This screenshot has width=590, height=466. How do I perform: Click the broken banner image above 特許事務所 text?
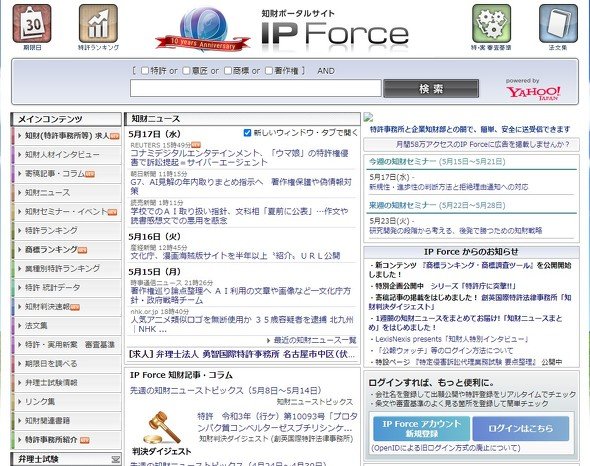368,117
